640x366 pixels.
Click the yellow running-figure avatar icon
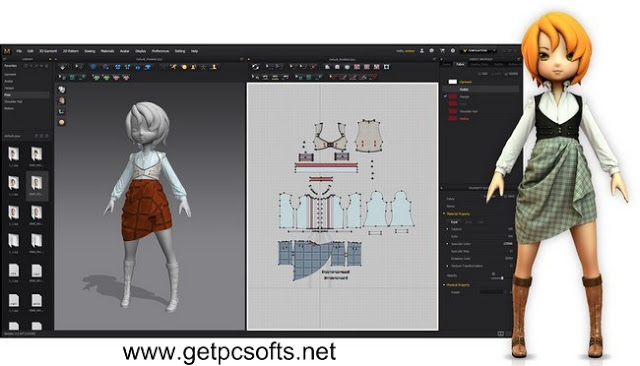click(174, 67)
